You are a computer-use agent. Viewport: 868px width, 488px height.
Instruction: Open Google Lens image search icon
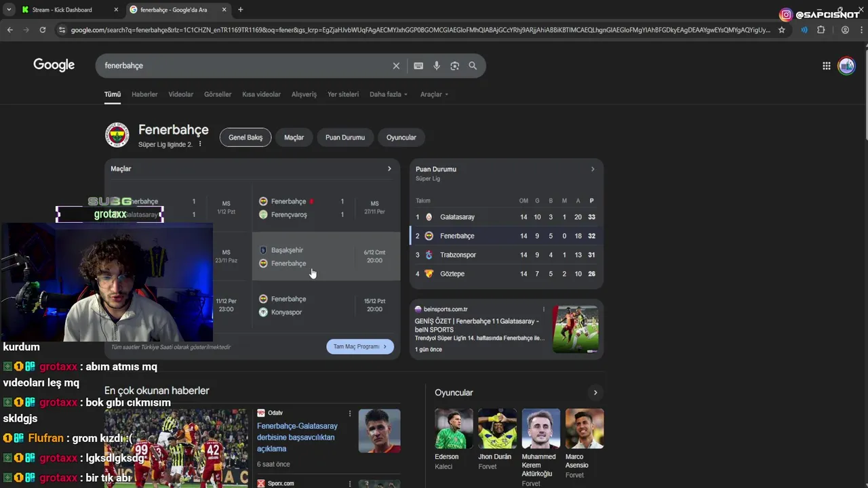(x=455, y=66)
